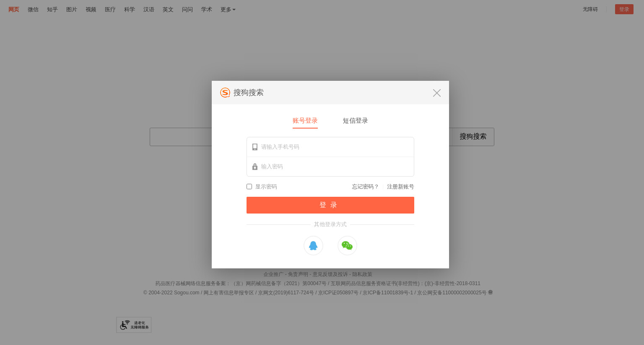644x345 pixels.
Task: Enable the 显示密码 checkbox
Action: 249,187
